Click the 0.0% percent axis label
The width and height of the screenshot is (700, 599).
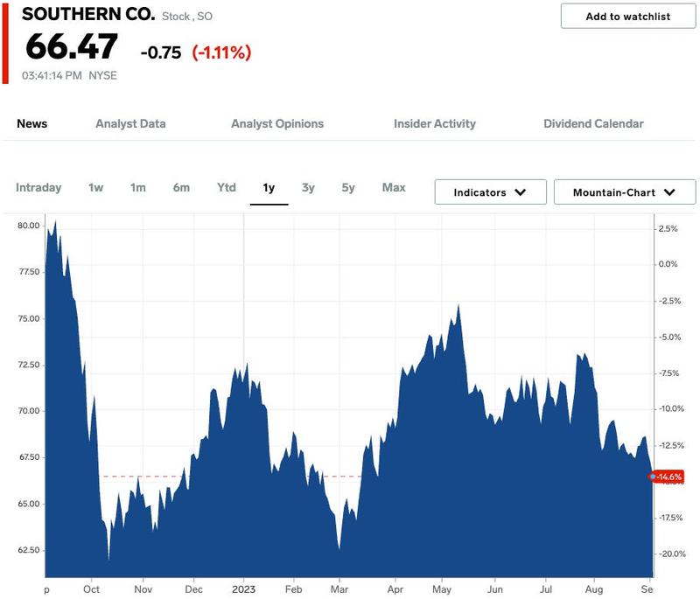coord(668,264)
